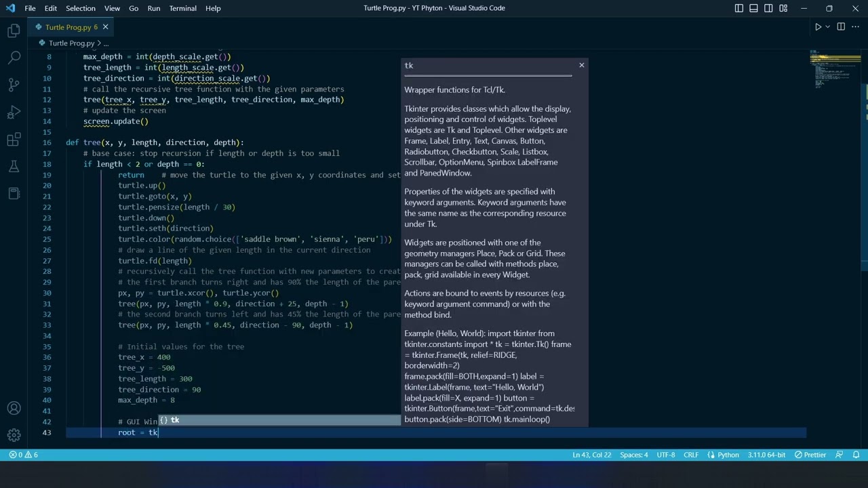This screenshot has height=488, width=868.
Task: Open the Extensions view
Action: tap(14, 140)
